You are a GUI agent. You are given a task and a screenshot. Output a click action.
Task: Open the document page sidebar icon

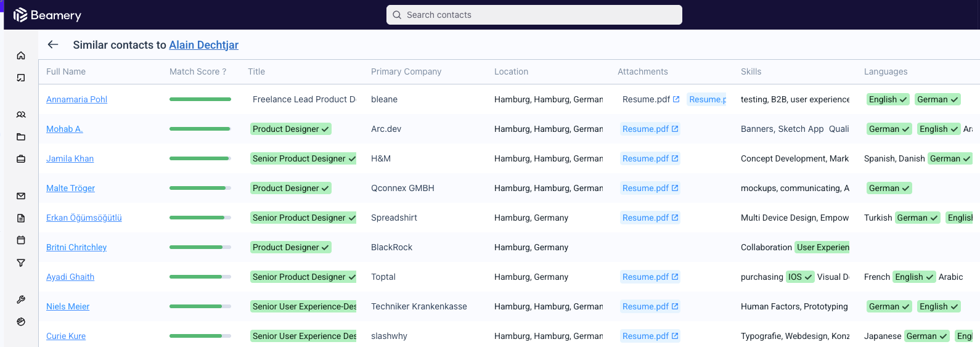pyautogui.click(x=21, y=218)
